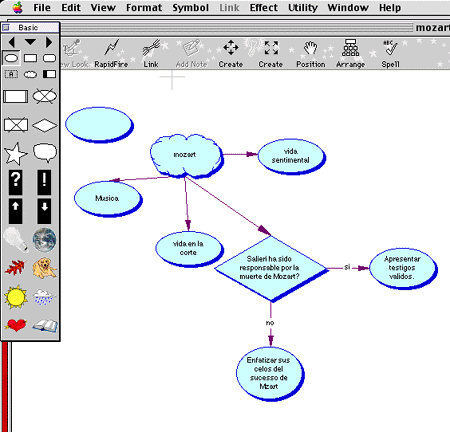The height and width of the screenshot is (432, 450).
Task: Select the down arrow symbol
Action: (x=44, y=211)
